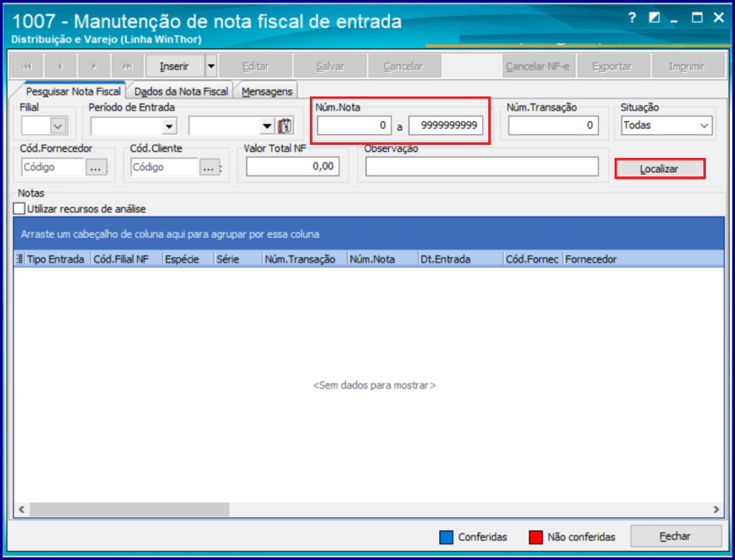This screenshot has height=560, width=735.
Task: Click the Fechar button
Action: pos(675,536)
